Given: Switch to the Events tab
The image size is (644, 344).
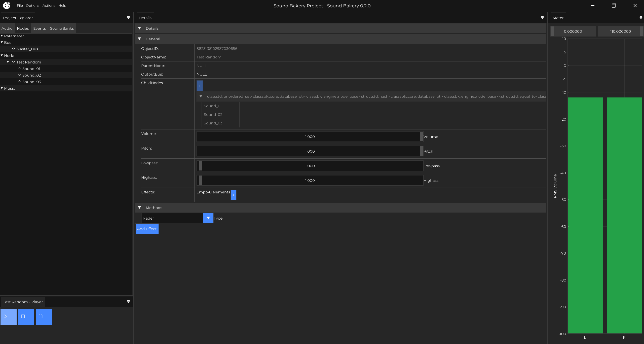Looking at the screenshot, I should [40, 28].
